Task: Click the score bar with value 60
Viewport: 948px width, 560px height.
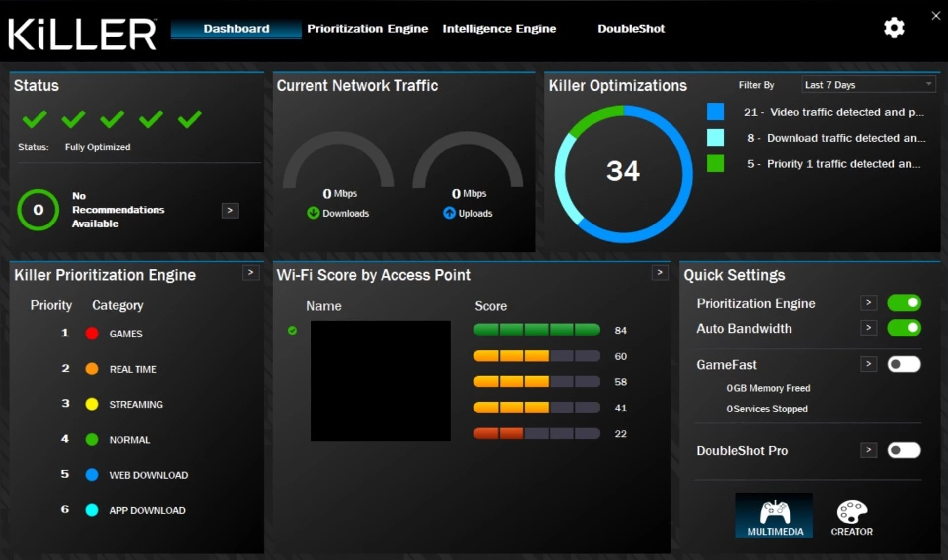Action: (x=536, y=356)
